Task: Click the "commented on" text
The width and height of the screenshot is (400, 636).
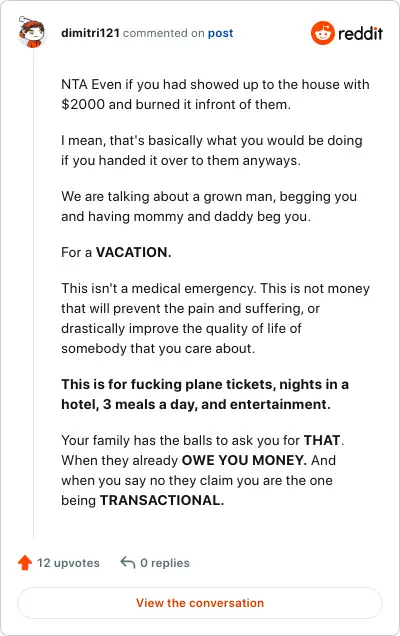Action: [163, 33]
